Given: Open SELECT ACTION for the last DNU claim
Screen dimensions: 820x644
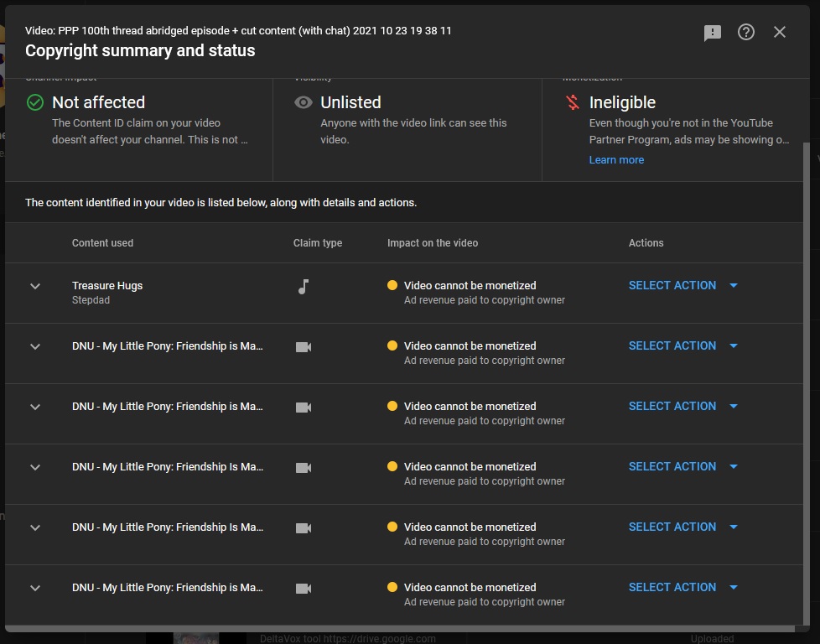Looking at the screenshot, I should (682, 587).
